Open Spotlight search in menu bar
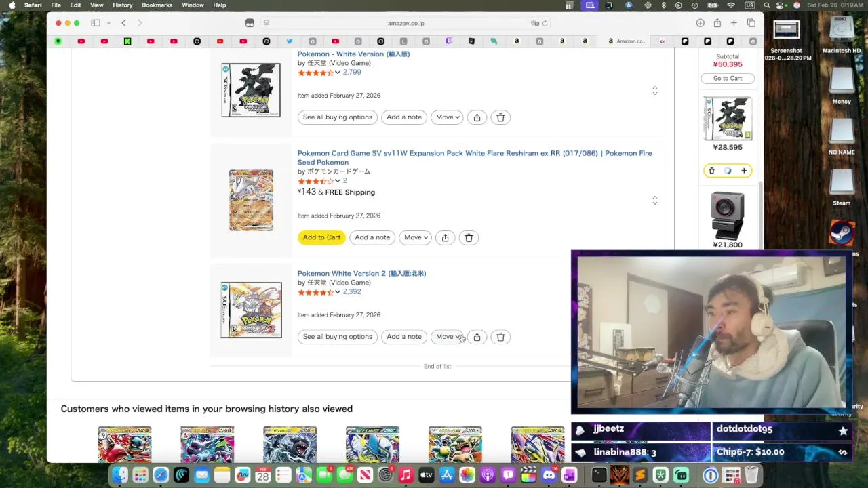 point(766,5)
